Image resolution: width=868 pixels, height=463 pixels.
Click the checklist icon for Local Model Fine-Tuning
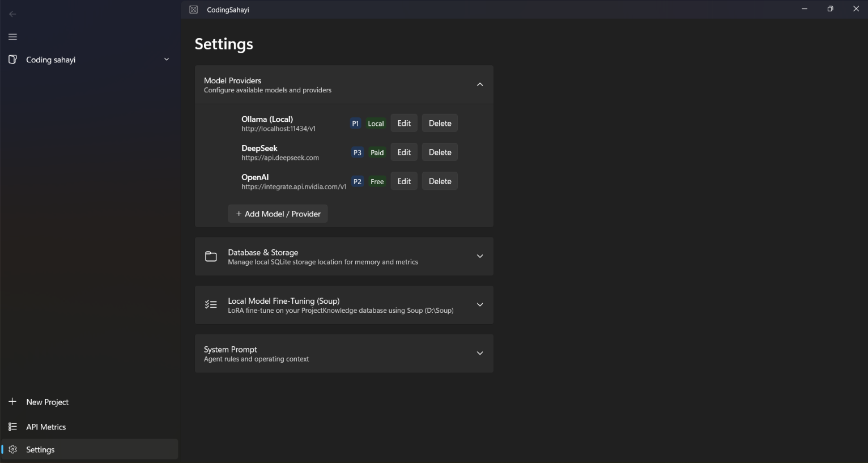211,305
